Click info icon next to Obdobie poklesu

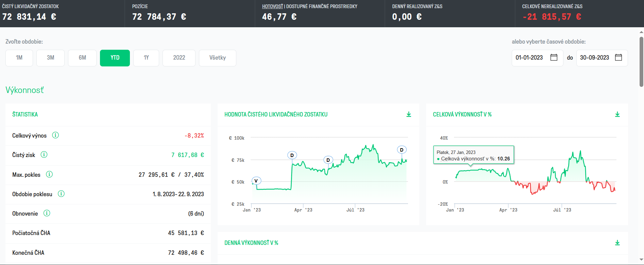click(x=61, y=194)
